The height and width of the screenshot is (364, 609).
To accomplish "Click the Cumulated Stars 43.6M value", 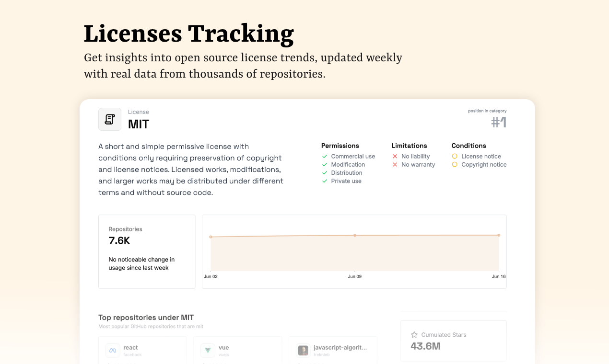I will point(425,346).
